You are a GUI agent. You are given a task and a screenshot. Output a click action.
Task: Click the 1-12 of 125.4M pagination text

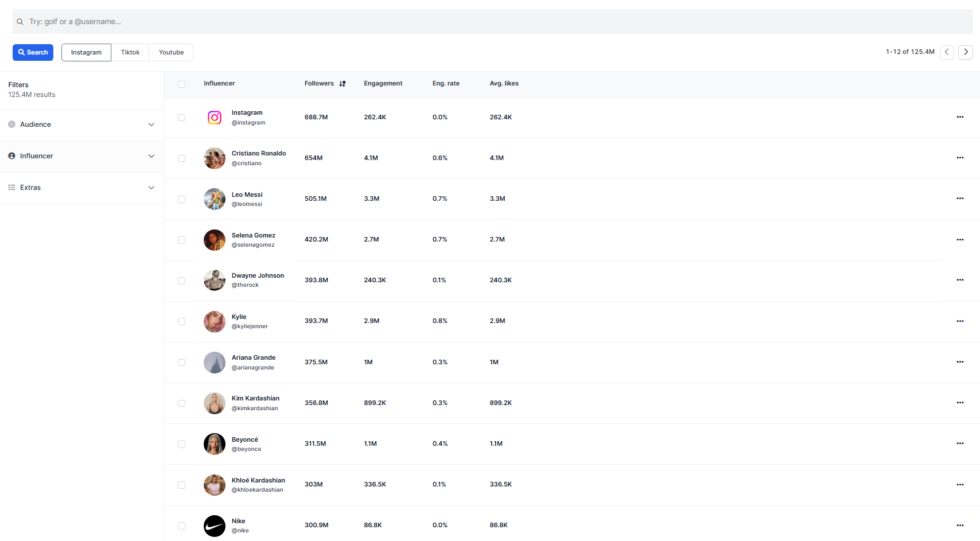click(910, 52)
